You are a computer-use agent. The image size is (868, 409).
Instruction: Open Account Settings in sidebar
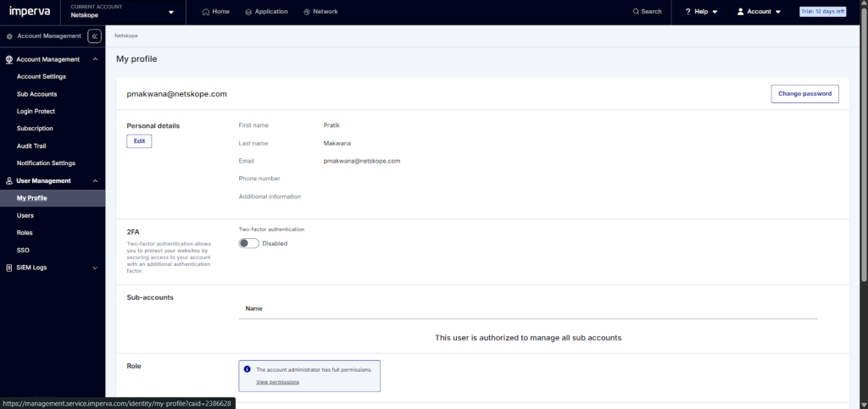[42, 76]
